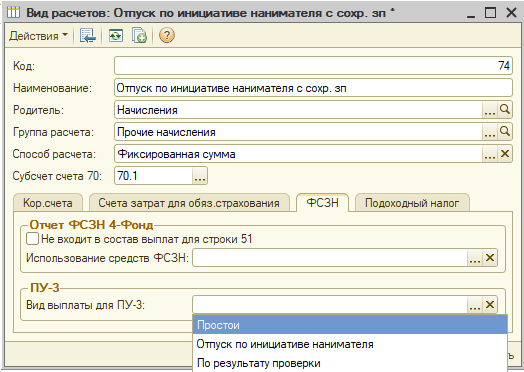The image size is (524, 372).
Task: Close the Вид расчетов window
Action: tap(511, 13)
